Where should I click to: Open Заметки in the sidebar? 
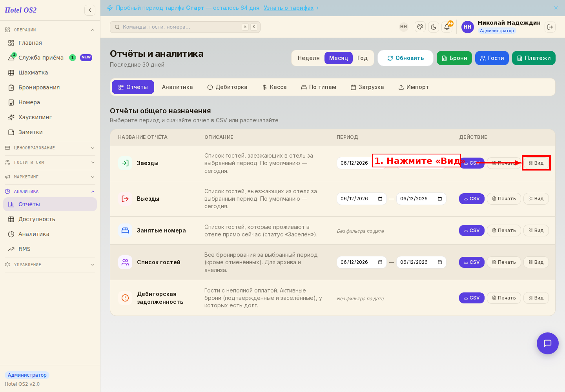coord(50,132)
